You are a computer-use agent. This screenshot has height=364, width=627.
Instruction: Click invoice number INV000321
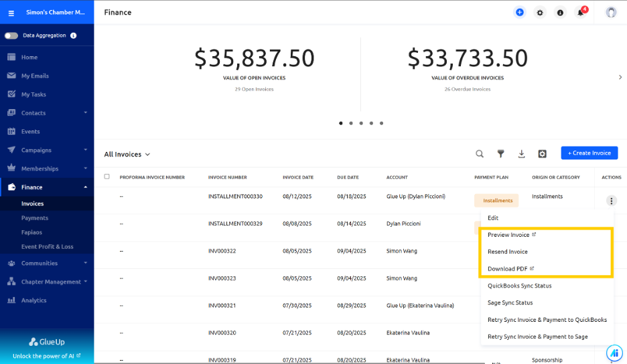[222, 306]
